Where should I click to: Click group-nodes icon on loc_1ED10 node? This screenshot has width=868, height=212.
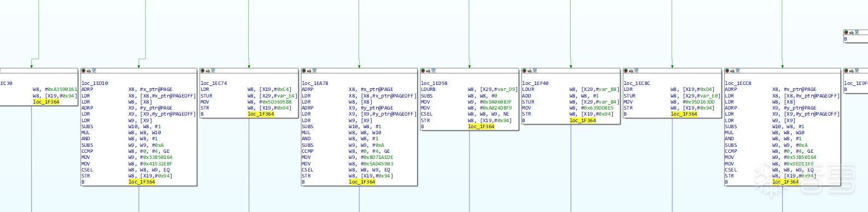pos(93,71)
